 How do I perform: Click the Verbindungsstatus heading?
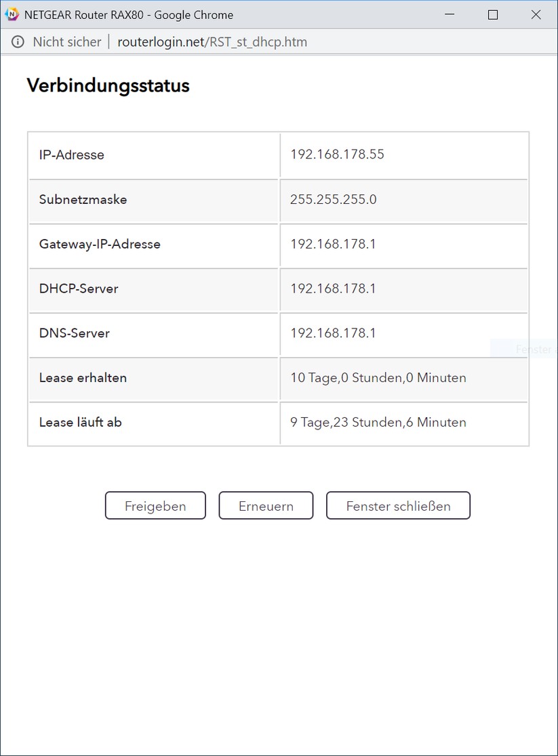click(x=108, y=86)
